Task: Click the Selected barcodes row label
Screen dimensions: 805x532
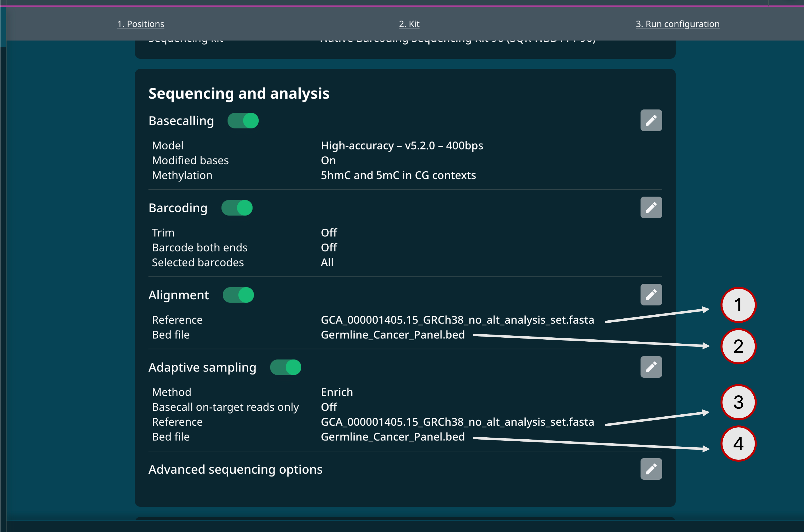Action: click(198, 262)
